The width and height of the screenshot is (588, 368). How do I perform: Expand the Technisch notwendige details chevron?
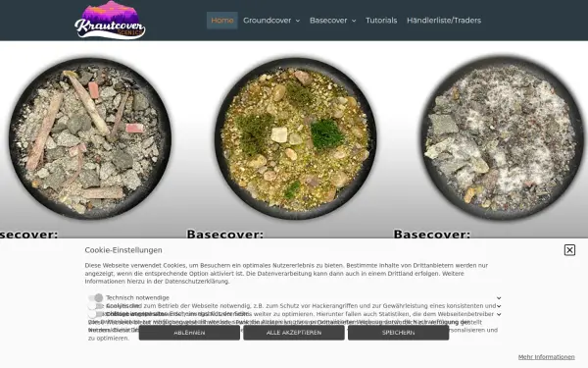pyautogui.click(x=499, y=297)
